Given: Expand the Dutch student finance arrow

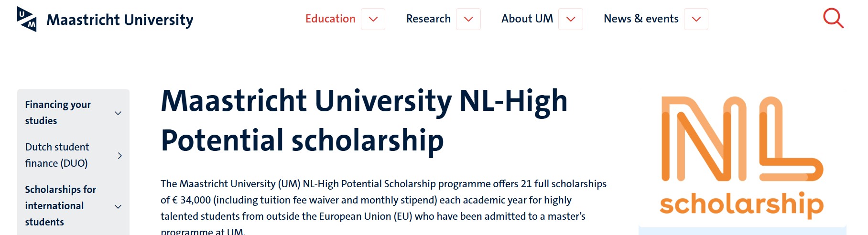Looking at the screenshot, I should click(119, 156).
